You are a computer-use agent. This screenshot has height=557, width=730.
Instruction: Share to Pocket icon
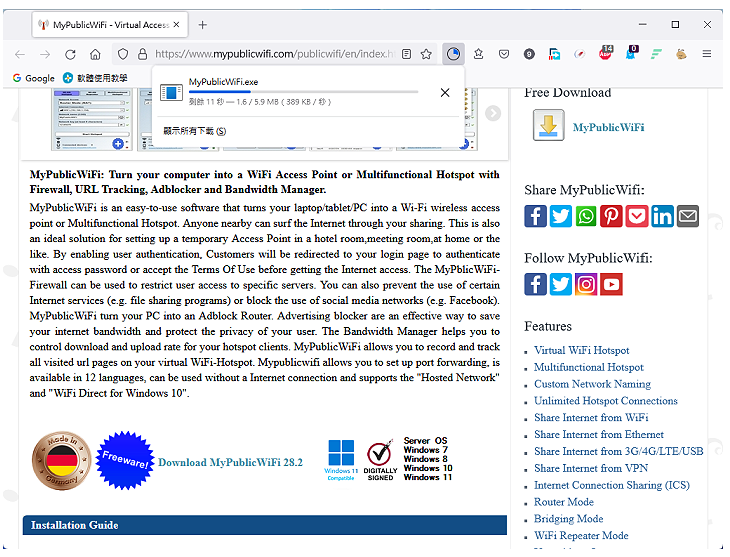click(x=636, y=216)
